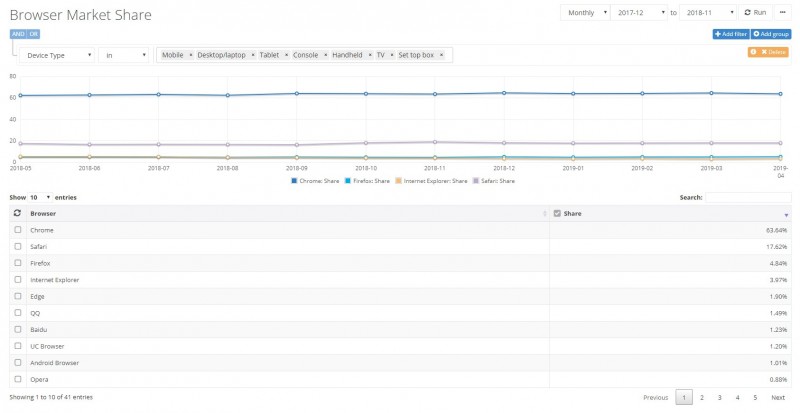
Task: Click the Edge share value 1.90%
Action: pos(778,297)
